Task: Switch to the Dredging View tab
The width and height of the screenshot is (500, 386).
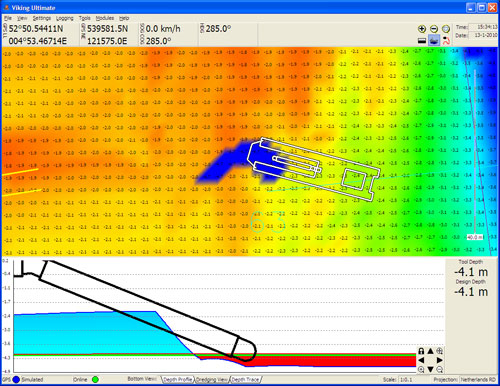Action: pos(212,379)
